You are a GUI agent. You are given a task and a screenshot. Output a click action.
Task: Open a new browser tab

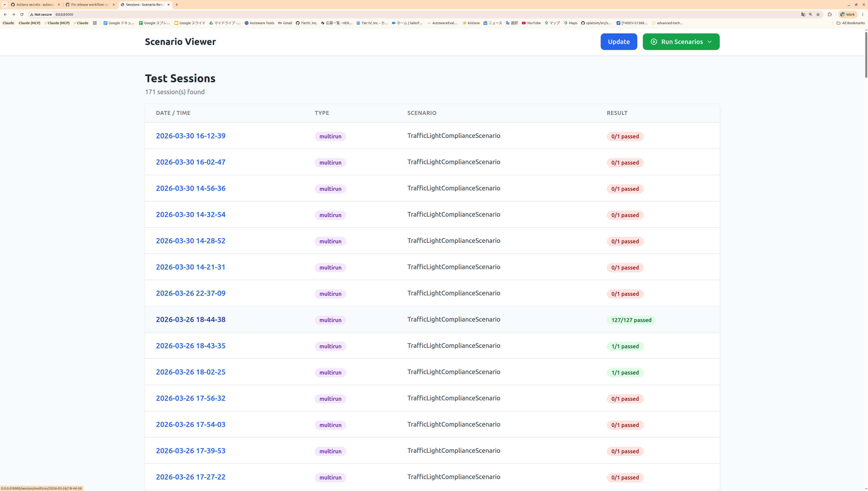click(177, 5)
